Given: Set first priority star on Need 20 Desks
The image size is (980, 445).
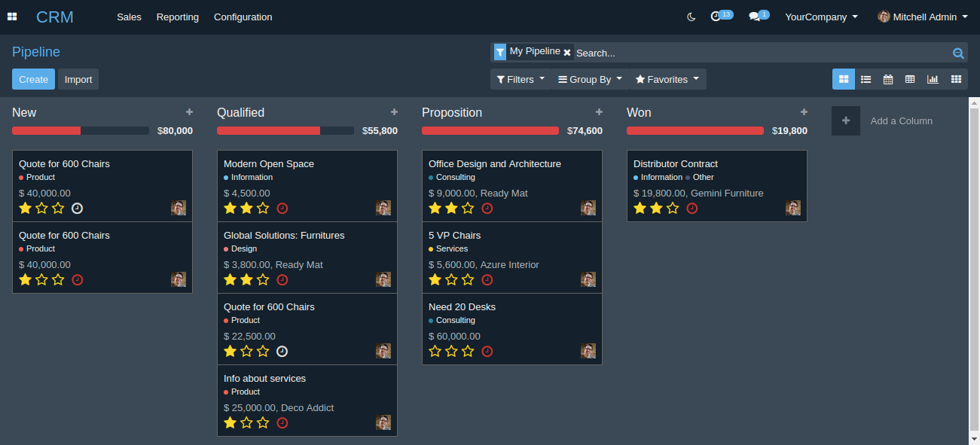Looking at the screenshot, I should 435,351.
